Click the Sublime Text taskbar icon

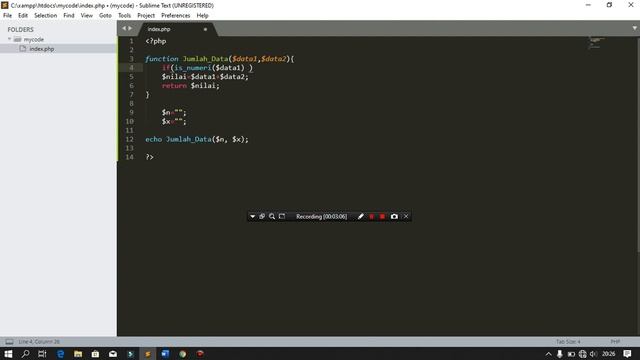click(148, 354)
